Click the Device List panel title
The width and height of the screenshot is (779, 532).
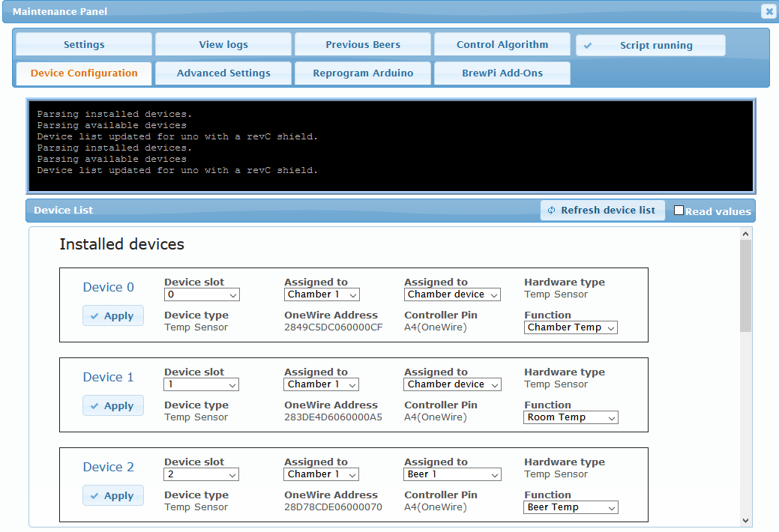pos(63,210)
